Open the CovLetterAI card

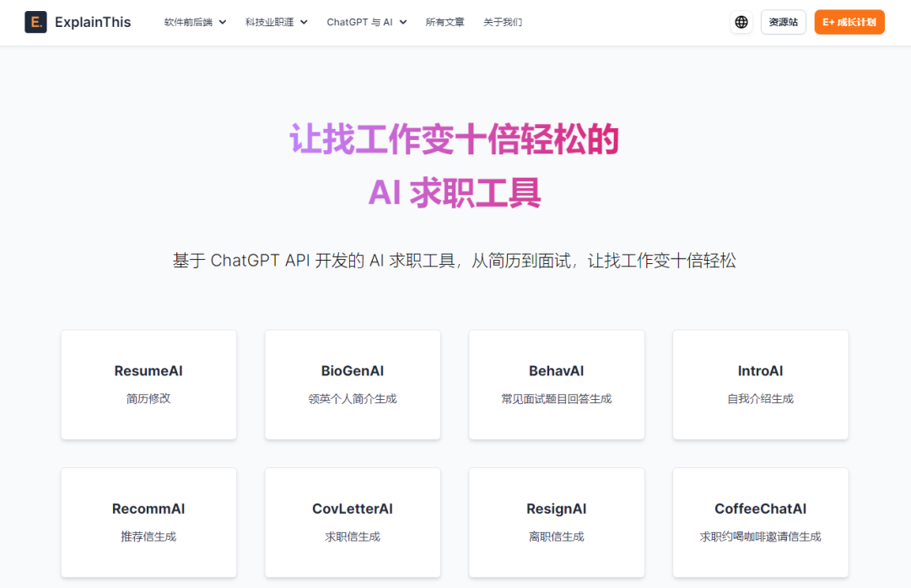click(353, 522)
